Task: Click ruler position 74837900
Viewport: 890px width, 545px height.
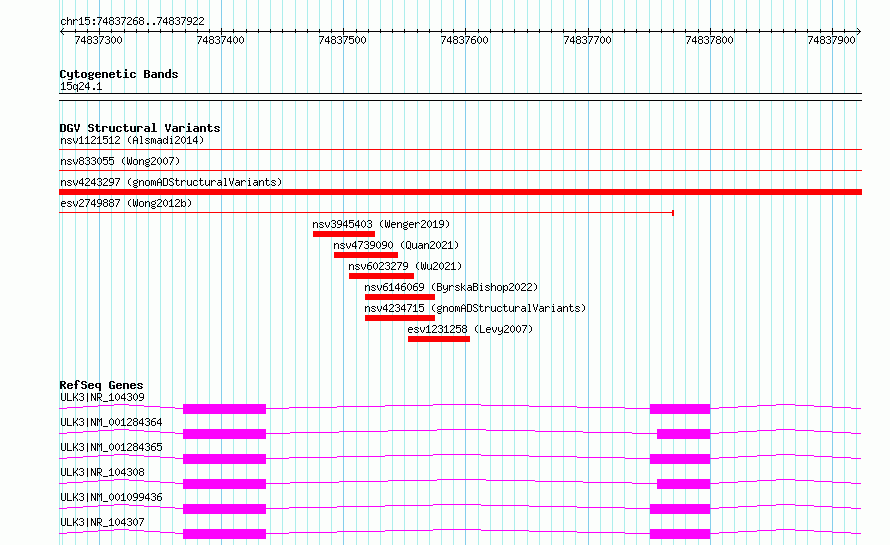Action: (x=832, y=40)
